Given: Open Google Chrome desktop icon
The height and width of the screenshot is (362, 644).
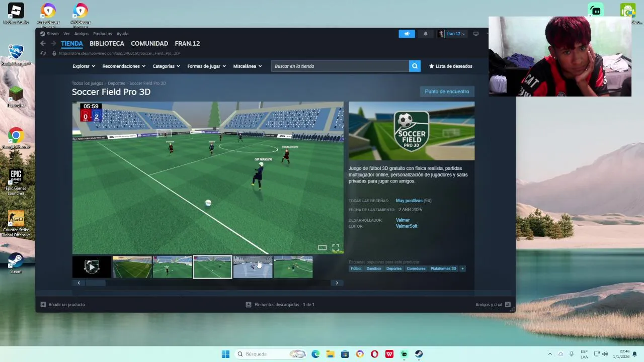Looking at the screenshot, I should [x=16, y=138].
